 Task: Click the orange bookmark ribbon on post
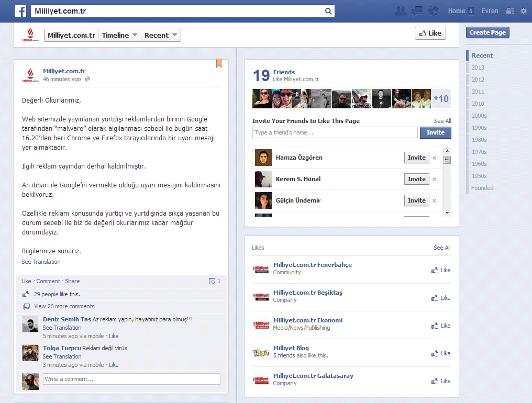[219, 63]
